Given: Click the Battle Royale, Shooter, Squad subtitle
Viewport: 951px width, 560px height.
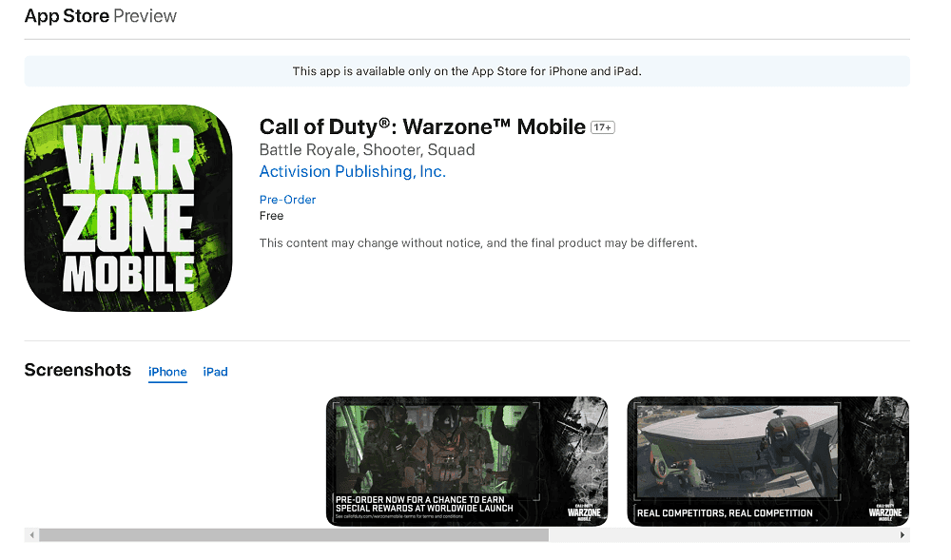Looking at the screenshot, I should pyautogui.click(x=367, y=149).
